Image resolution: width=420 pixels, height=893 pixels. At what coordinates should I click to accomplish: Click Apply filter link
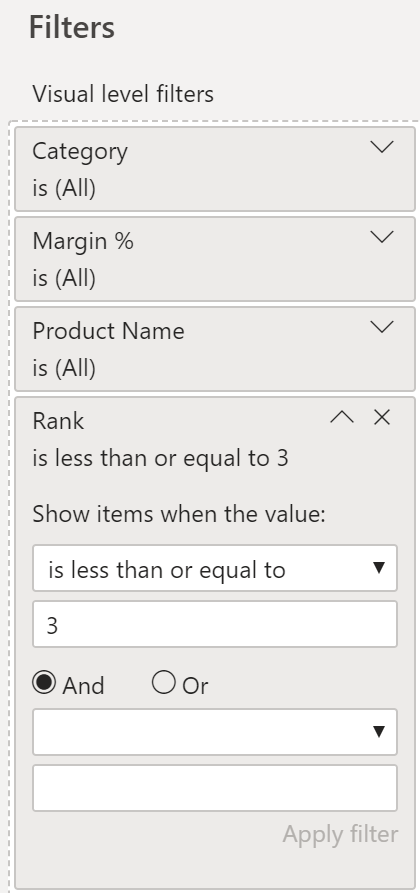[340, 834]
